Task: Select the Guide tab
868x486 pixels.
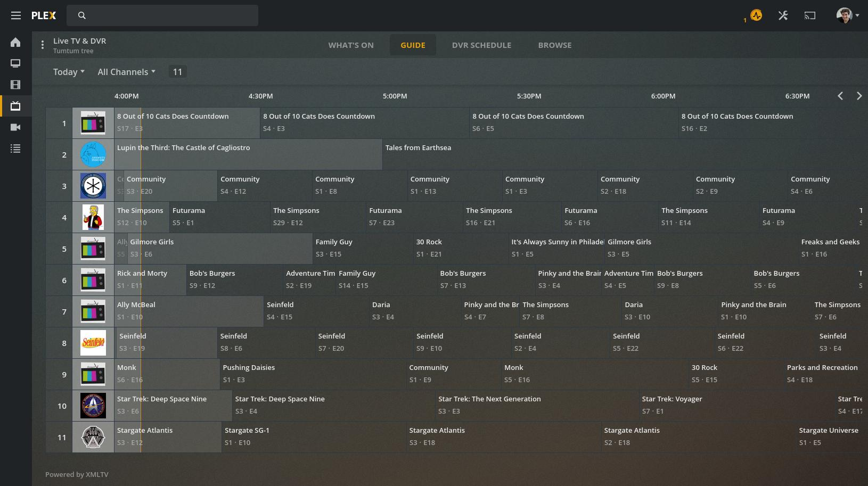Action: (x=413, y=45)
